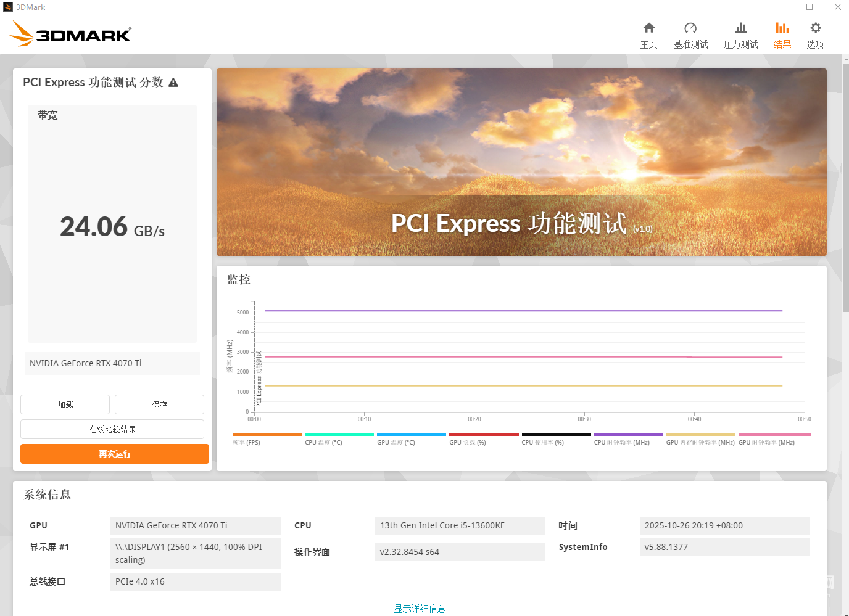Select the results bar chart icon (结果)
Viewport: 849px width, 616px height.
point(782,28)
